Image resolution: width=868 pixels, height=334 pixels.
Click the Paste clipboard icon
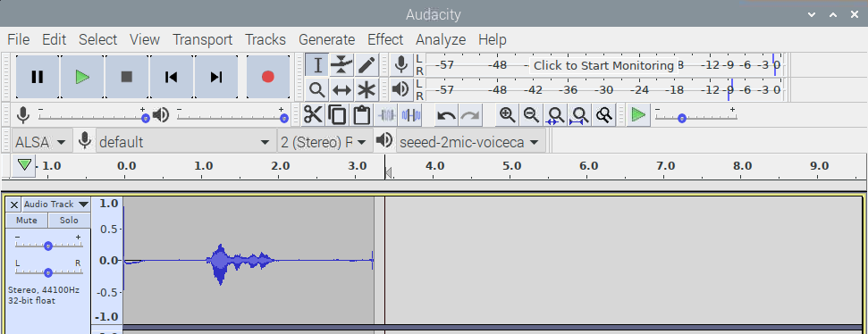pyautogui.click(x=361, y=115)
